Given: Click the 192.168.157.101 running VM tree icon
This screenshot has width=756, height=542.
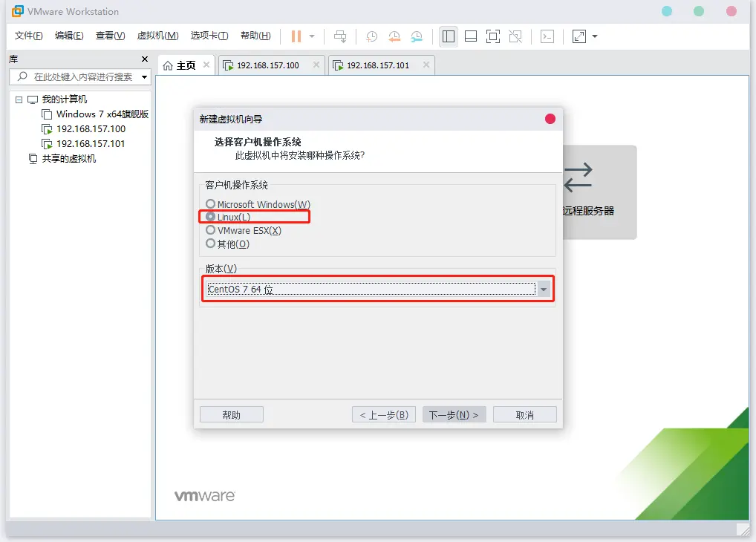Looking at the screenshot, I should pos(47,144).
